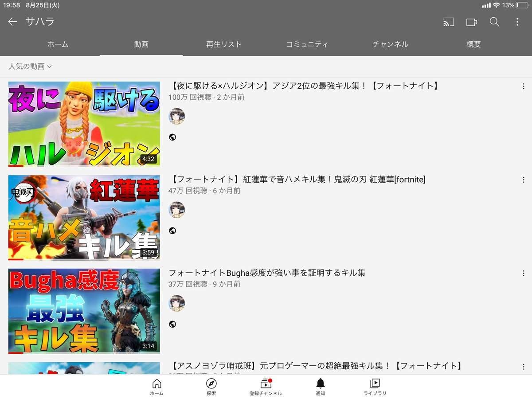Open Subscriptions (登録チャンネル) in bottom bar

pyautogui.click(x=266, y=387)
